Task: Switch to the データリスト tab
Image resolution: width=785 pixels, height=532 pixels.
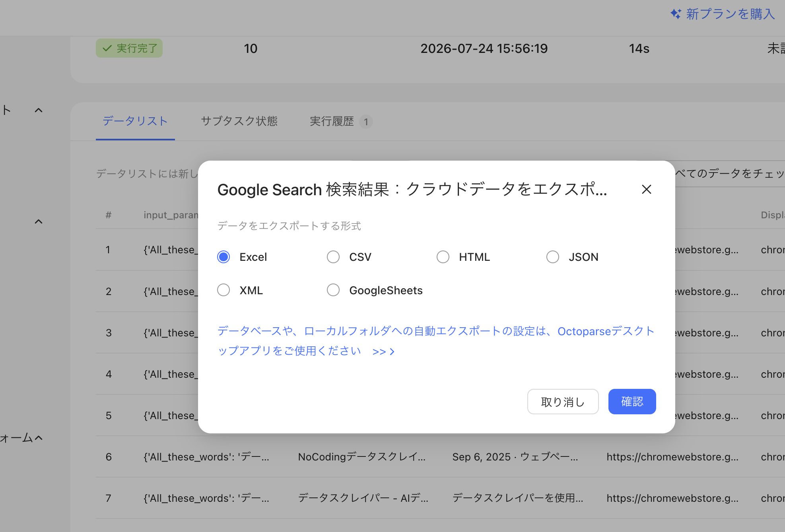Action: pos(135,121)
